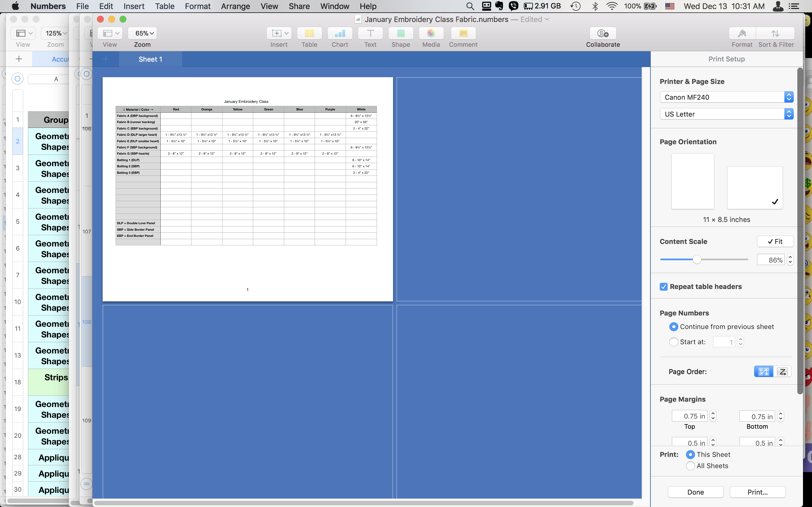The image size is (812, 507).
Task: Open the Arrange menu
Action: coord(235,6)
